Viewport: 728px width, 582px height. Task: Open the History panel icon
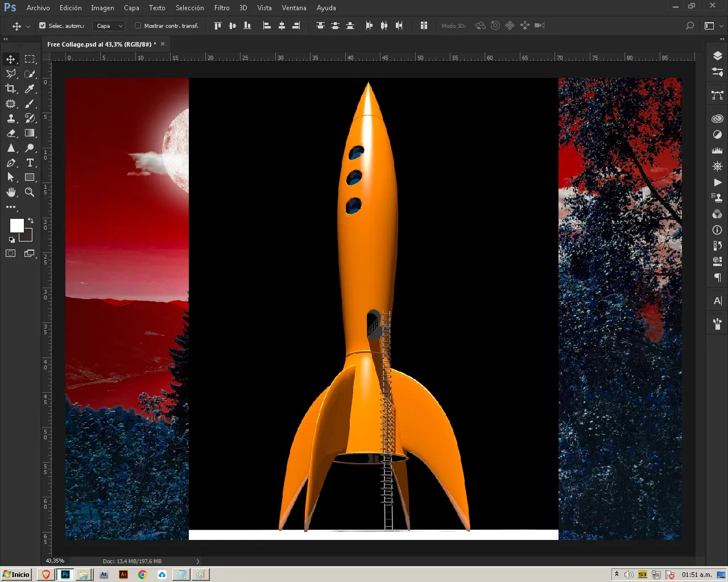tap(717, 246)
